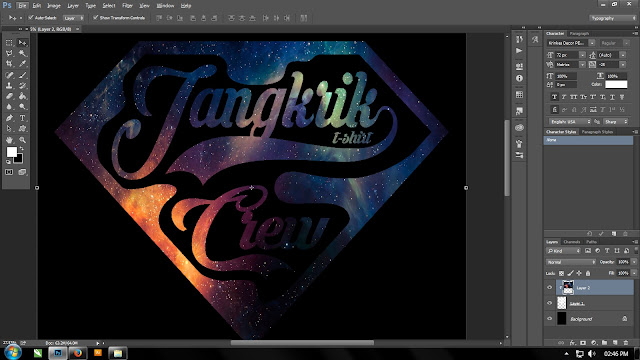Select the Magic Wand tool
Viewport: 640px width, 360px height.
point(22,53)
